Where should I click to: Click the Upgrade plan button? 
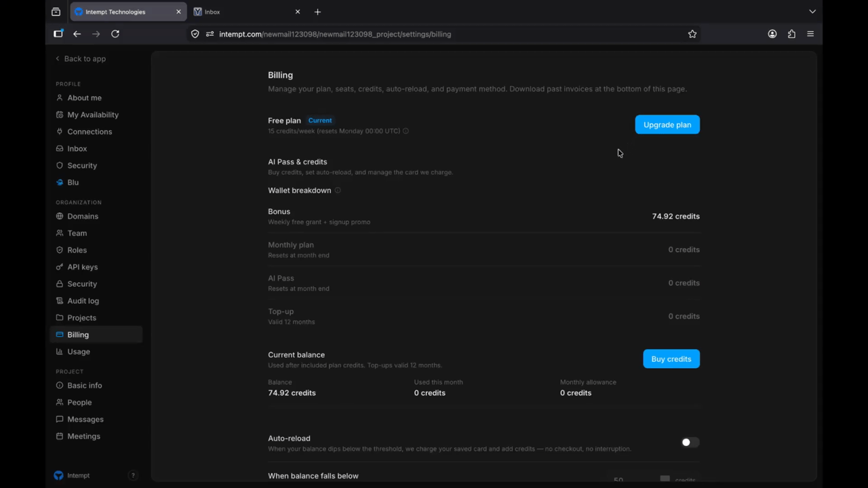coord(667,125)
